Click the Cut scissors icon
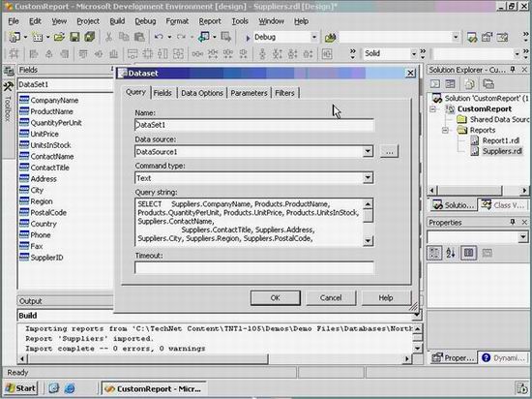The width and height of the screenshot is (532, 399). [x=109, y=37]
